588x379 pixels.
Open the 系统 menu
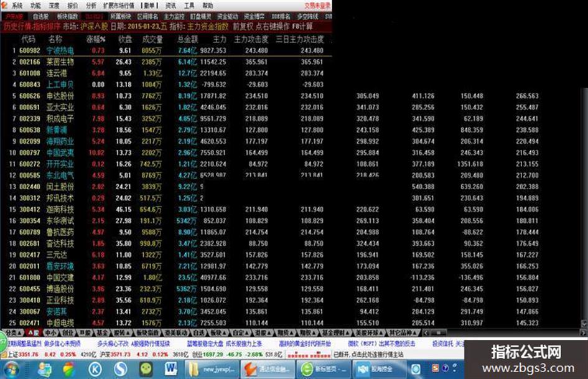pos(17,6)
